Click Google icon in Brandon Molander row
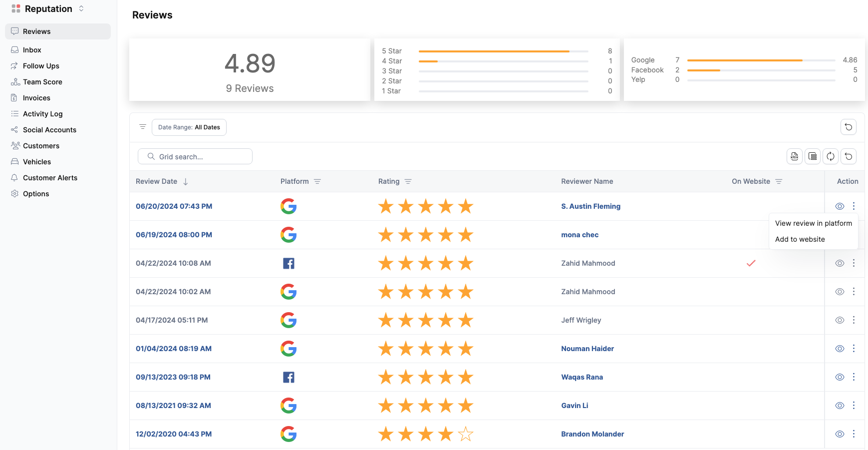This screenshot has width=868, height=450. (x=289, y=434)
